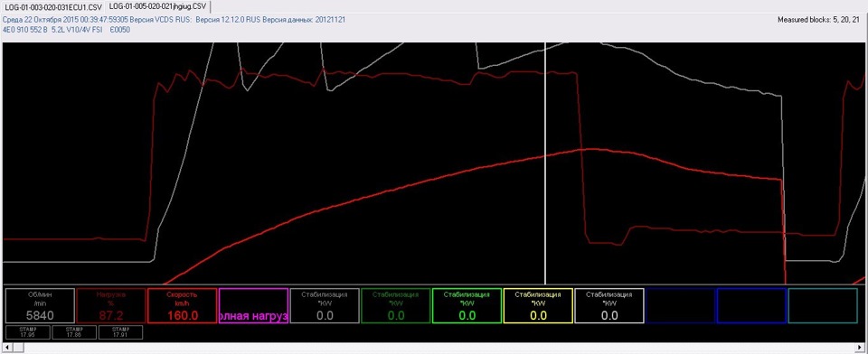Select the LOG-01-005-020-021jhgiug.CSV tab

point(156,6)
